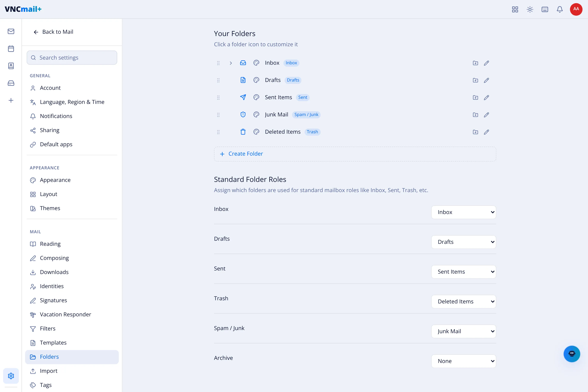Screen dimensions: 588x392
Task: Rename Inbox with pencil icon
Action: 486,63
